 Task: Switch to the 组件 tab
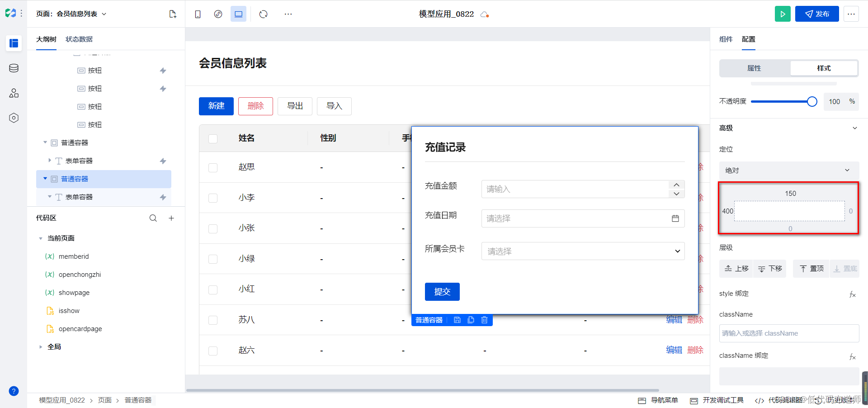pos(726,39)
